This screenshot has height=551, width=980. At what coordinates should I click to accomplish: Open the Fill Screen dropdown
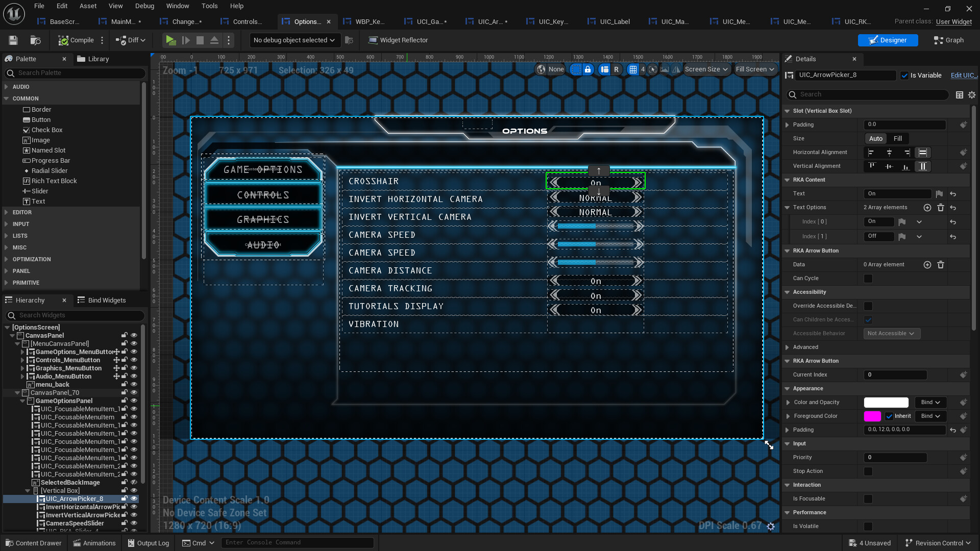point(755,69)
